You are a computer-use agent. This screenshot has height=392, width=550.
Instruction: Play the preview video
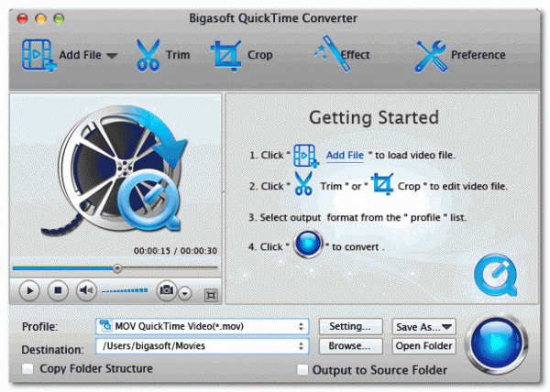(29, 290)
